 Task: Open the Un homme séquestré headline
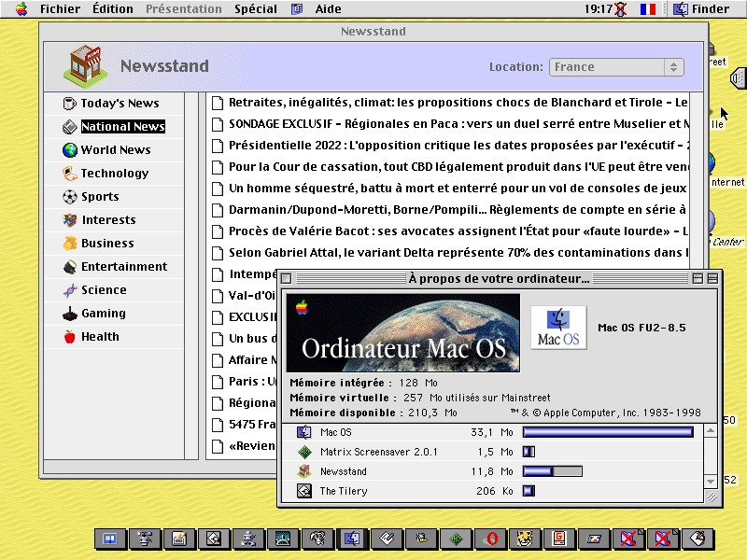pos(458,189)
